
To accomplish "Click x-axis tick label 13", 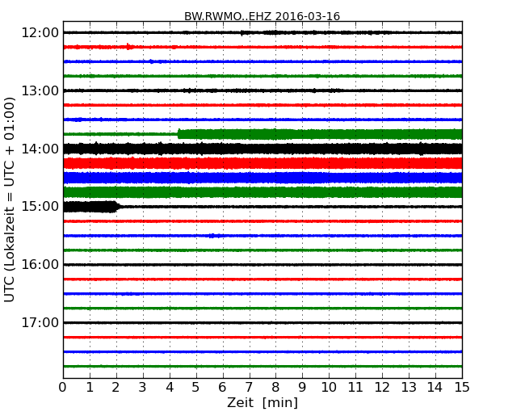I will click(409, 388).
